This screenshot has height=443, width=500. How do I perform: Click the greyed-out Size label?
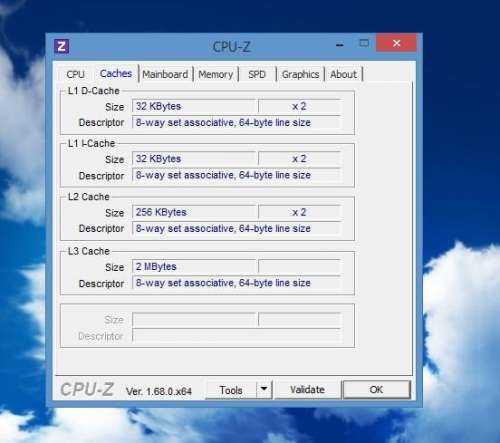114,320
